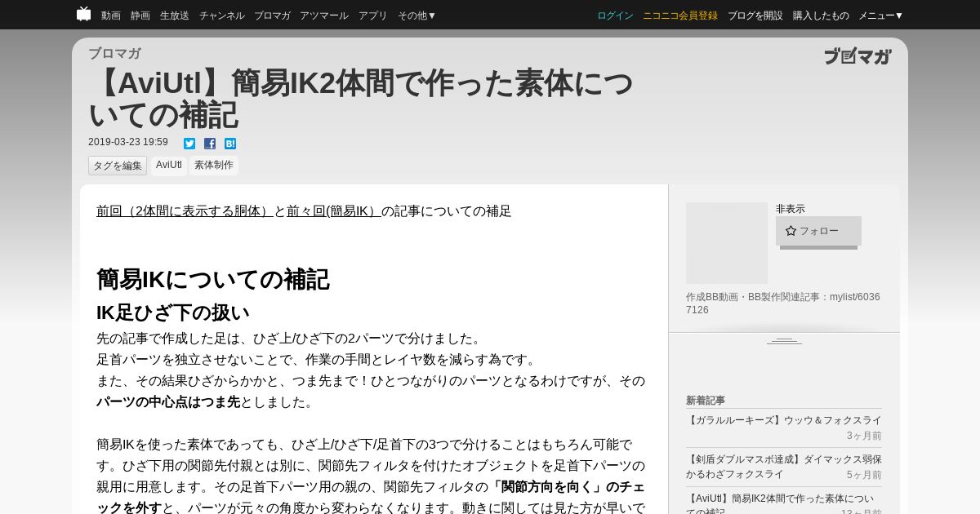Open recent article 【AviUtl】簡易IK2体間で作った素体
Image resolution: width=980 pixels, height=514 pixels.
pyautogui.click(x=780, y=504)
